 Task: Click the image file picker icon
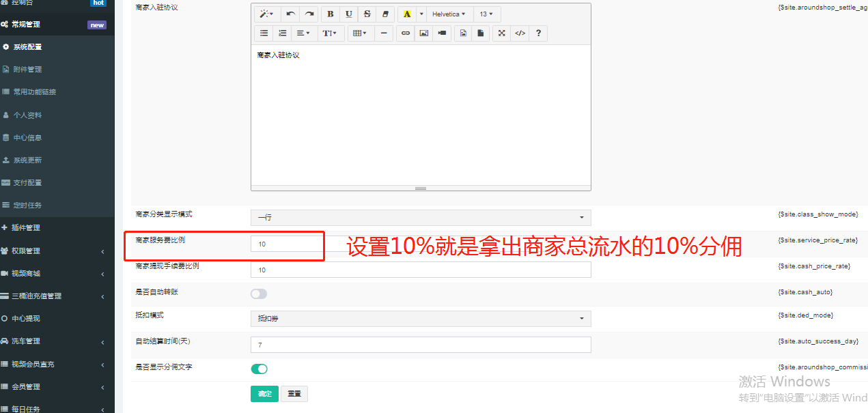pyautogui.click(x=463, y=33)
